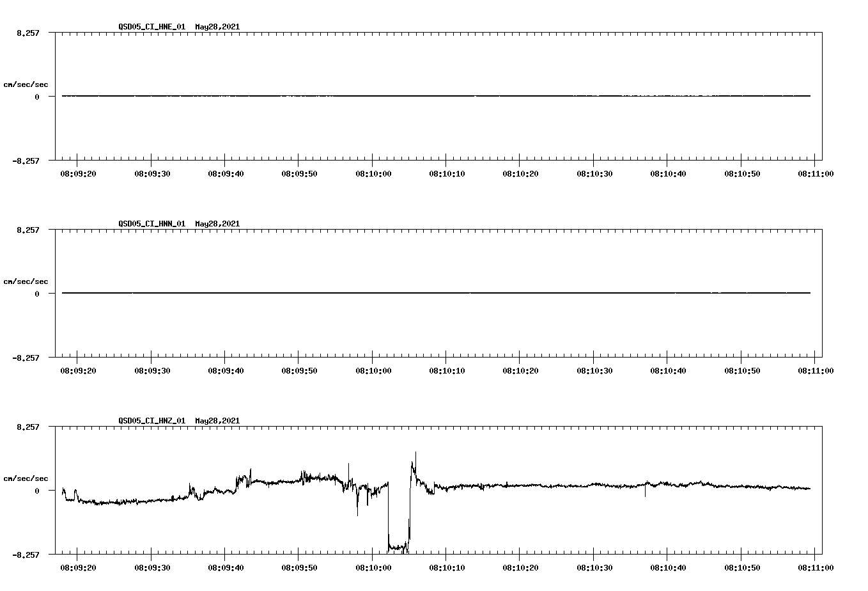Select the QSD05_CI_HNZ_01 channel label
This screenshot has height=591, width=868.
[151, 421]
